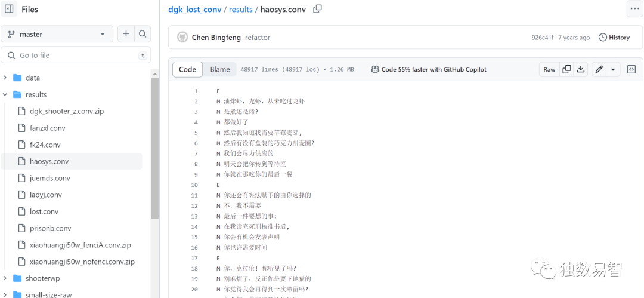This screenshot has width=644, height=298.
Task: Expand the data folder chevron
Action: [x=5, y=78]
